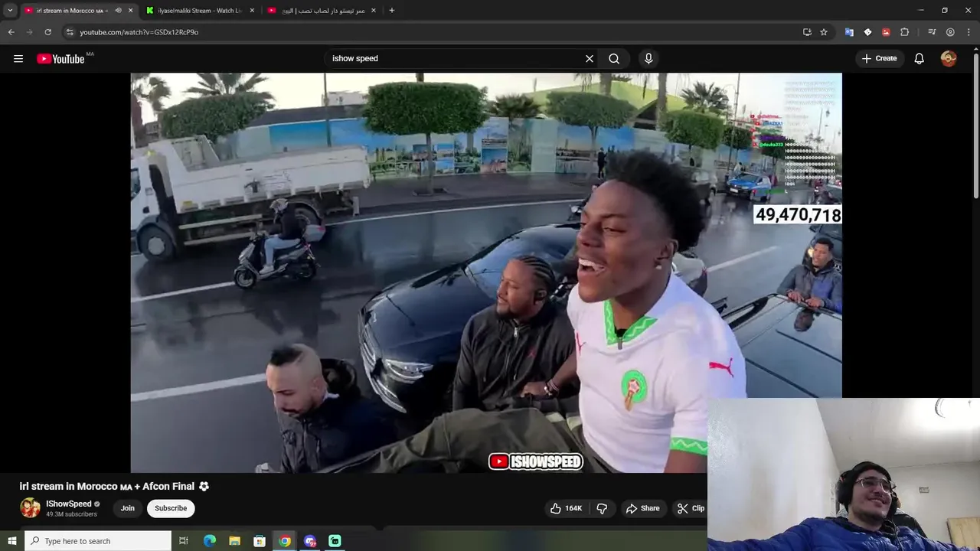Click the Create button
980x551 pixels.
coord(879,59)
